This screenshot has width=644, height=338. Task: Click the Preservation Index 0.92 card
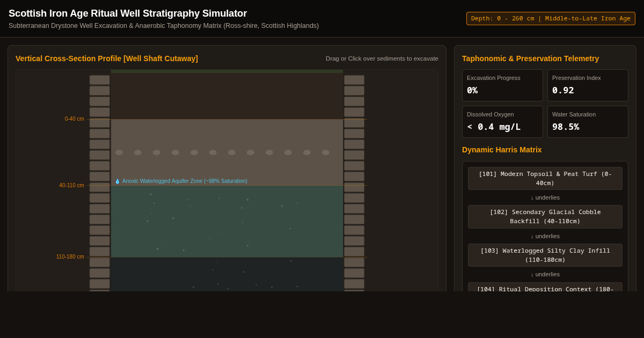tap(588, 85)
